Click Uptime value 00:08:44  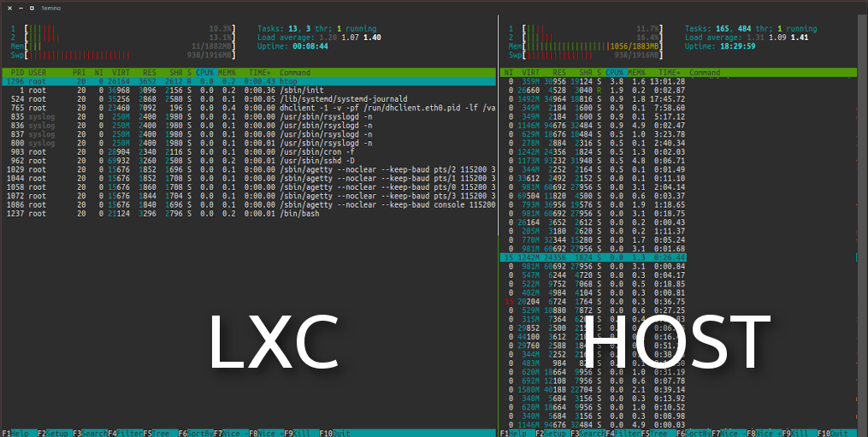click(x=310, y=46)
